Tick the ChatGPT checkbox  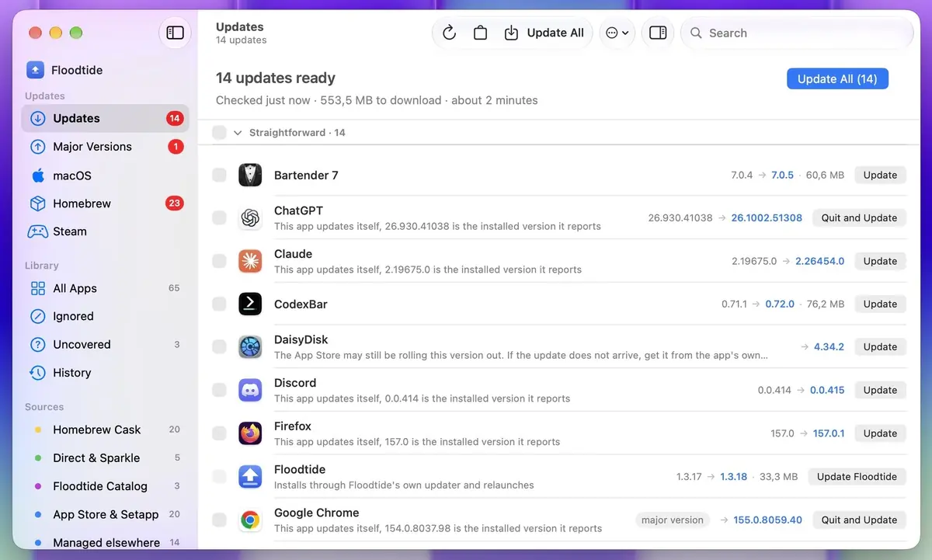pyautogui.click(x=219, y=218)
